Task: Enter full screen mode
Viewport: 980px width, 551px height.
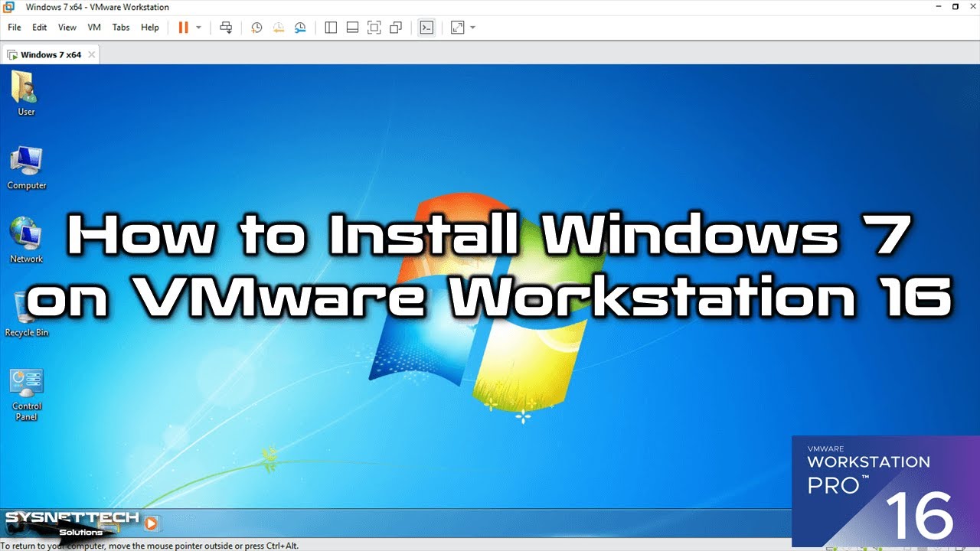Action: pos(374,28)
